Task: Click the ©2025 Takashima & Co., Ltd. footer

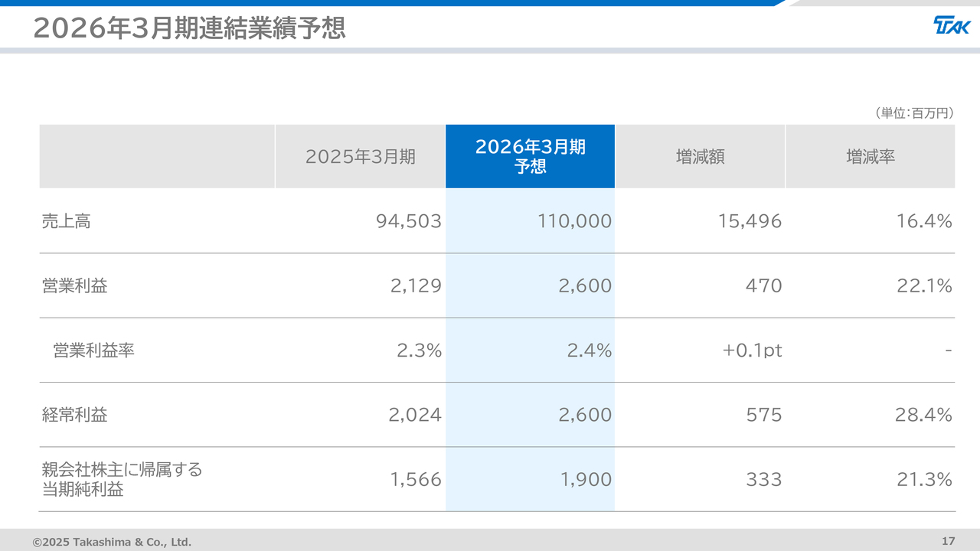Action: (112, 542)
